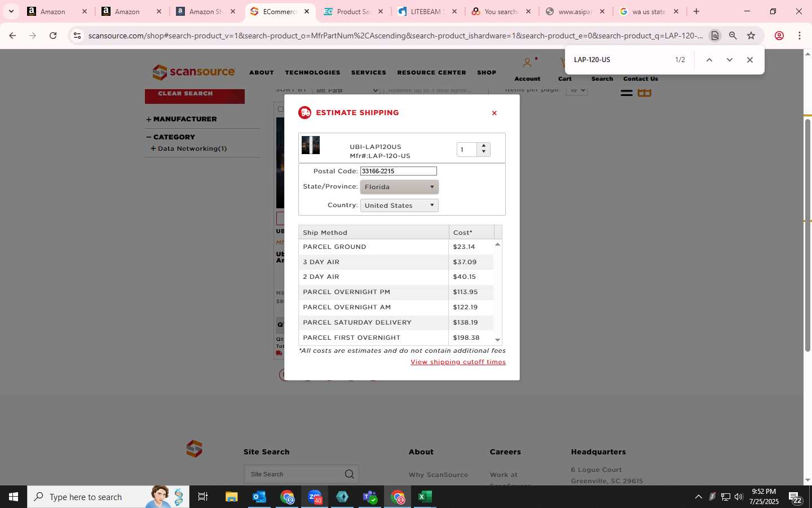Collapse the CATEGORY filter
This screenshot has width=812, height=508.
pos(170,137)
